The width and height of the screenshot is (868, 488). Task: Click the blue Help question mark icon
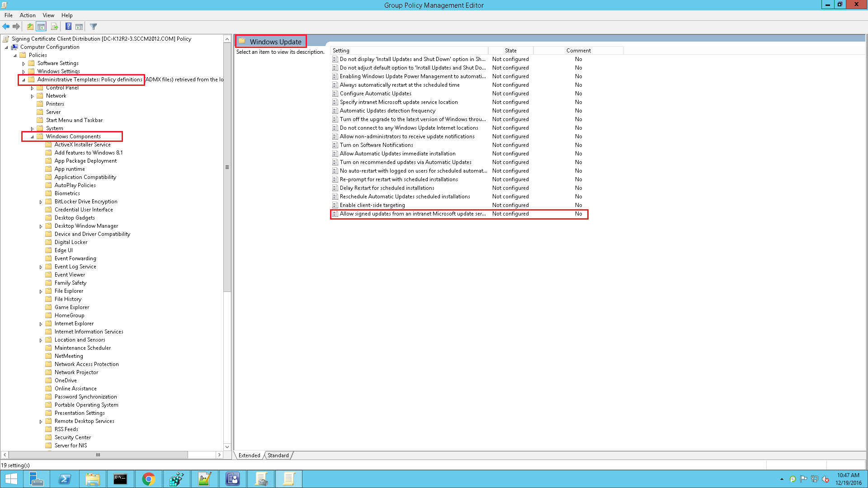[68, 27]
